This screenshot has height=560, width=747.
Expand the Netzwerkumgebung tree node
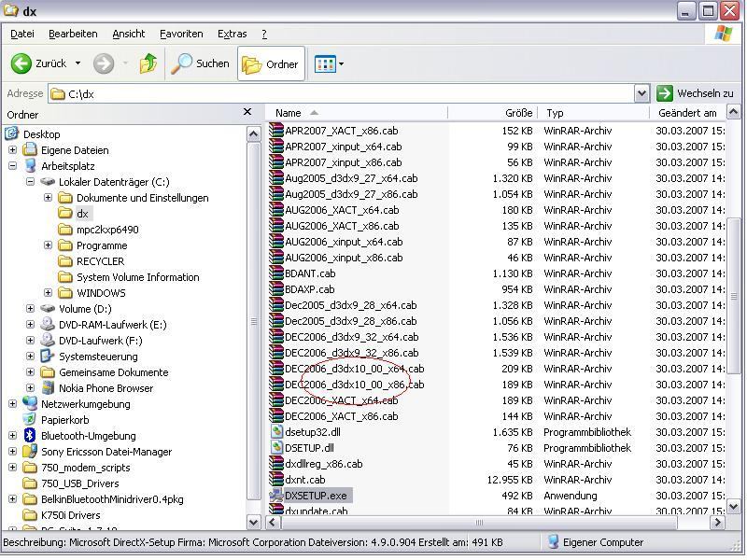13,404
